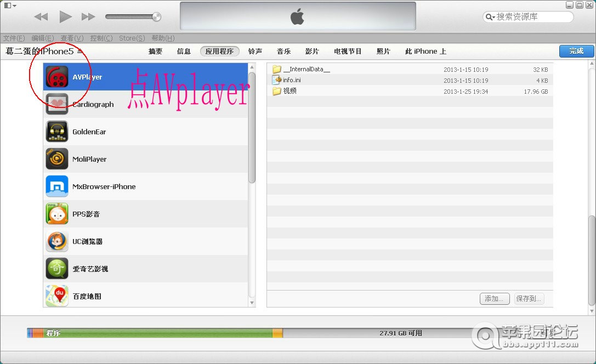Choose the UC浏览器 app icon
596x364 pixels.
[x=57, y=241]
